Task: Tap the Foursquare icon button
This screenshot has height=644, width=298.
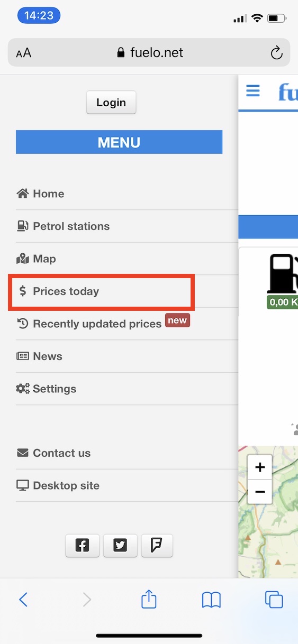Action: coord(157,546)
